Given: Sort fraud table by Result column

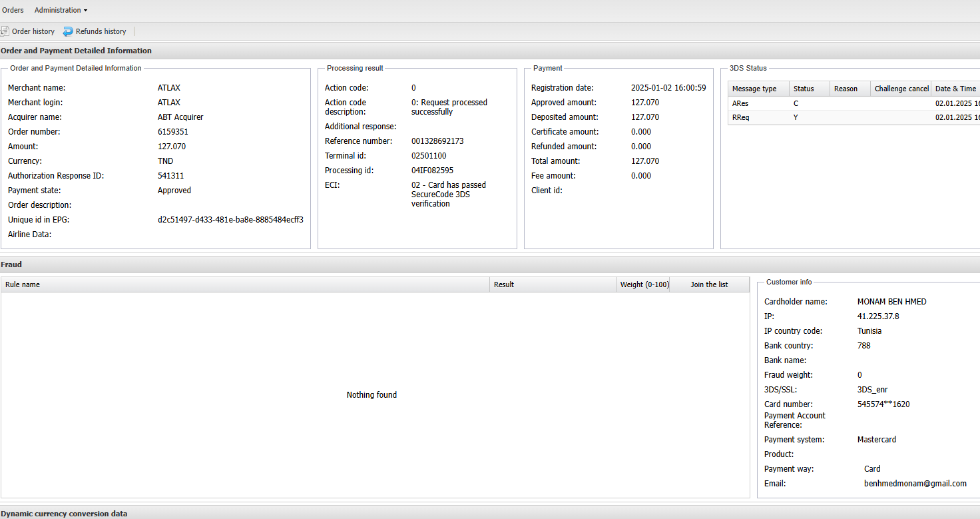Looking at the screenshot, I should (x=504, y=284).
